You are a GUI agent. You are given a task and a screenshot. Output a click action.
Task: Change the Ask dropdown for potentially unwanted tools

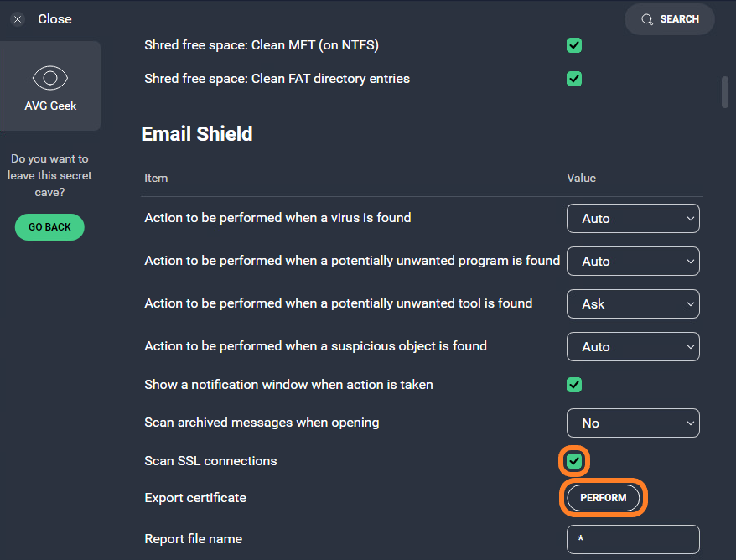click(x=633, y=303)
